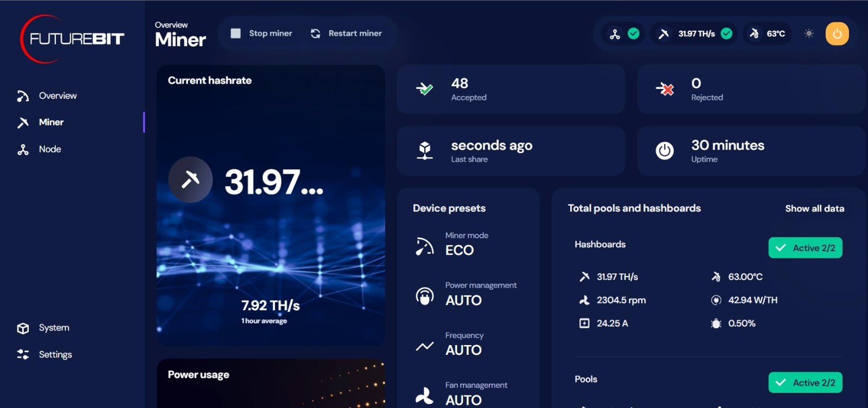Open the Overview page from sidebar
The width and height of the screenshot is (868, 408).
coord(58,96)
